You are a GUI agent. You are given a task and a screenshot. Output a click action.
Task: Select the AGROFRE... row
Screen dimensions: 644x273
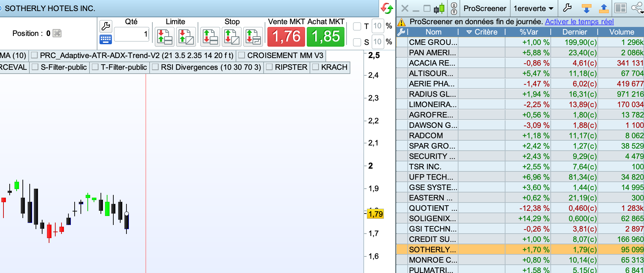[520, 115]
